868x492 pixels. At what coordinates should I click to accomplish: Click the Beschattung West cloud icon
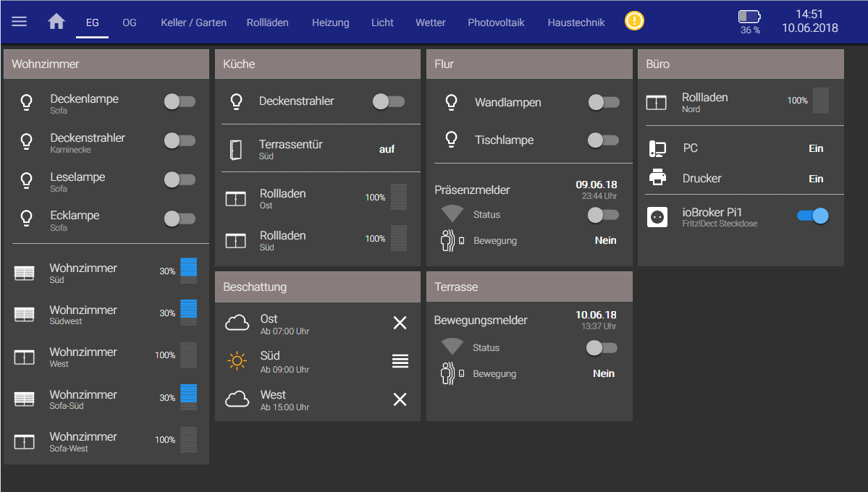point(237,399)
